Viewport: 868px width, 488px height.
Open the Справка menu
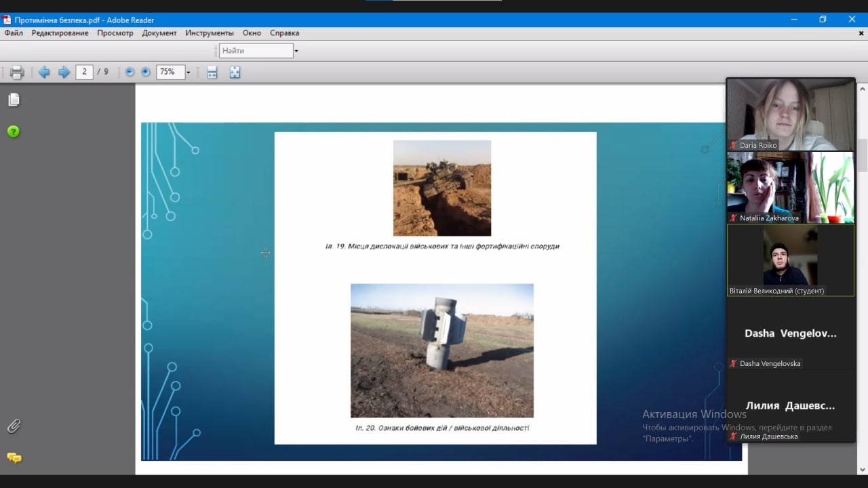(x=284, y=33)
